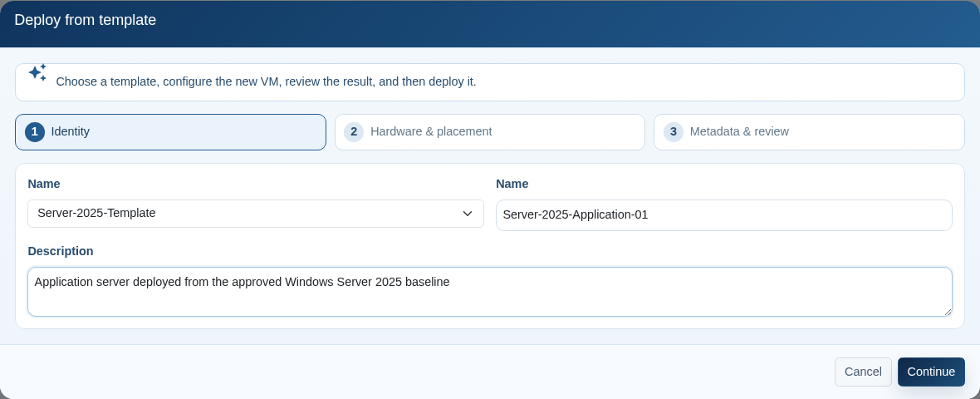Click the Name label above template dropdown

point(44,184)
